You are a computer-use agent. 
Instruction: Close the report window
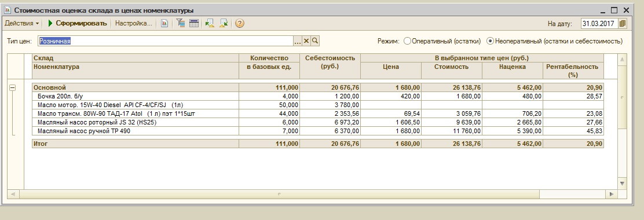pos(627,10)
